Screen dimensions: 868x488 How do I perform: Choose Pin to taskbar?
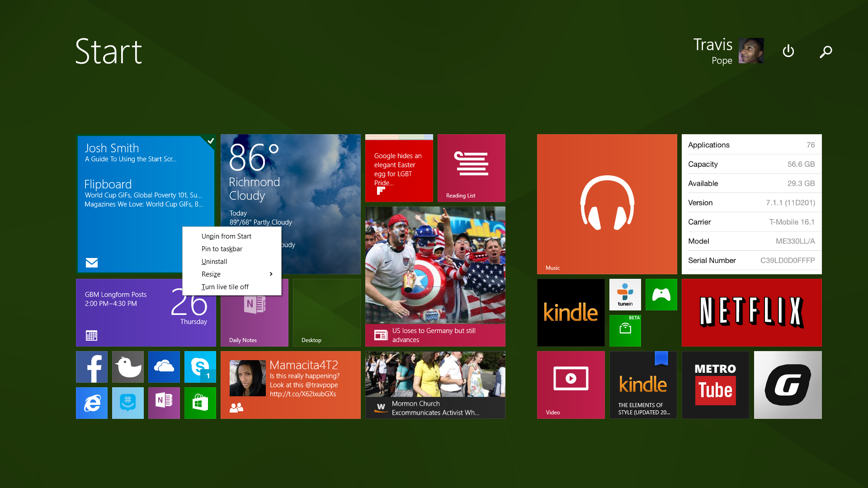click(232, 249)
